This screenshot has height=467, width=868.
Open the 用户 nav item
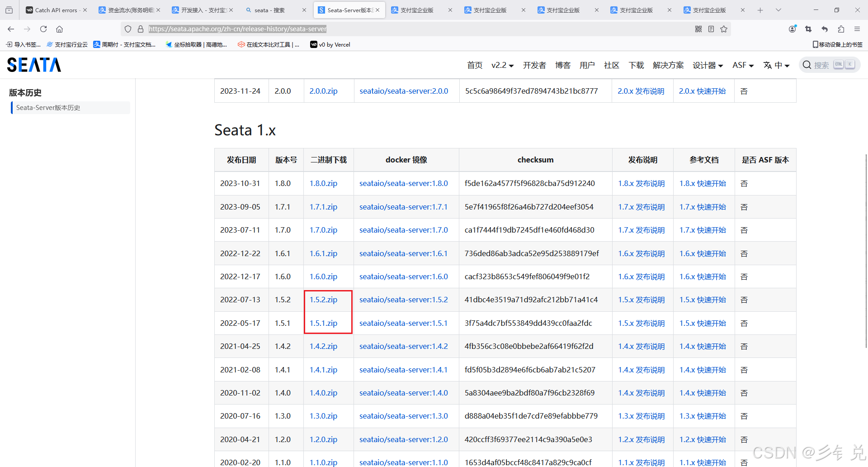(587, 65)
